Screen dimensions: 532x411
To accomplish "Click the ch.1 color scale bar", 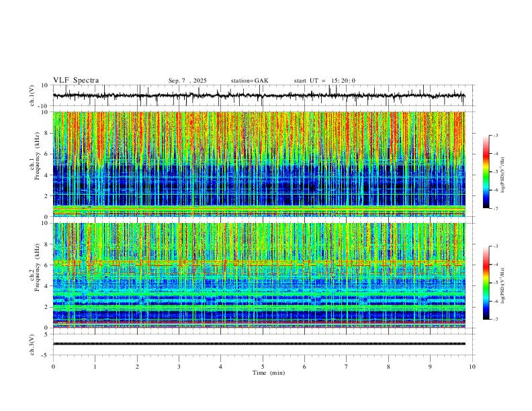I will (x=486, y=172).
